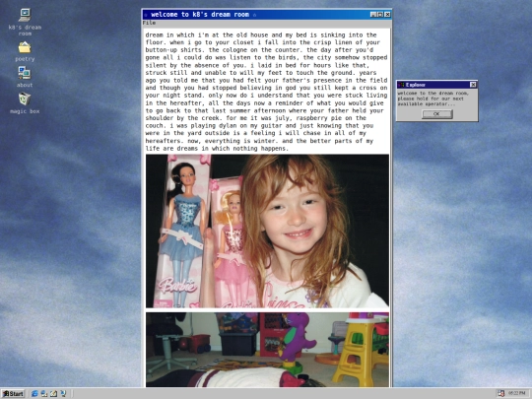Open the File menu in dream room window
This screenshot has width=532, height=399.
149,23
